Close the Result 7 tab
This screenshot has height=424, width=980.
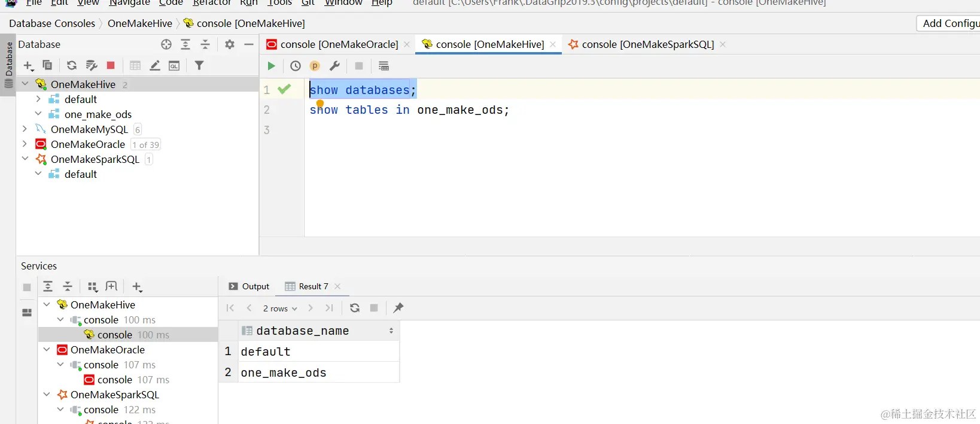pyautogui.click(x=337, y=286)
